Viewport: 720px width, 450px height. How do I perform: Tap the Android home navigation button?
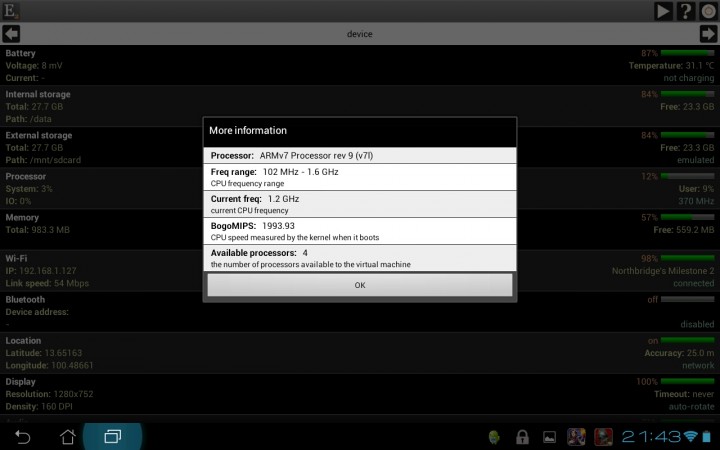68,437
